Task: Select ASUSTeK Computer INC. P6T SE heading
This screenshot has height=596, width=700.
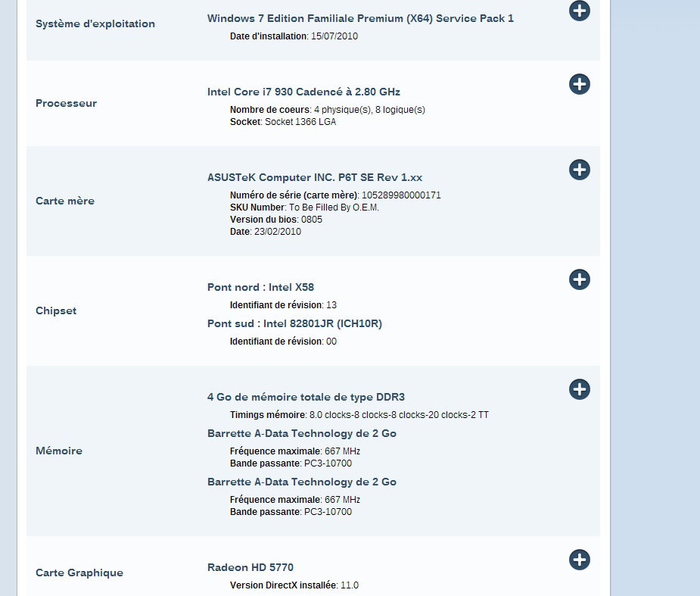Action: coord(315,178)
